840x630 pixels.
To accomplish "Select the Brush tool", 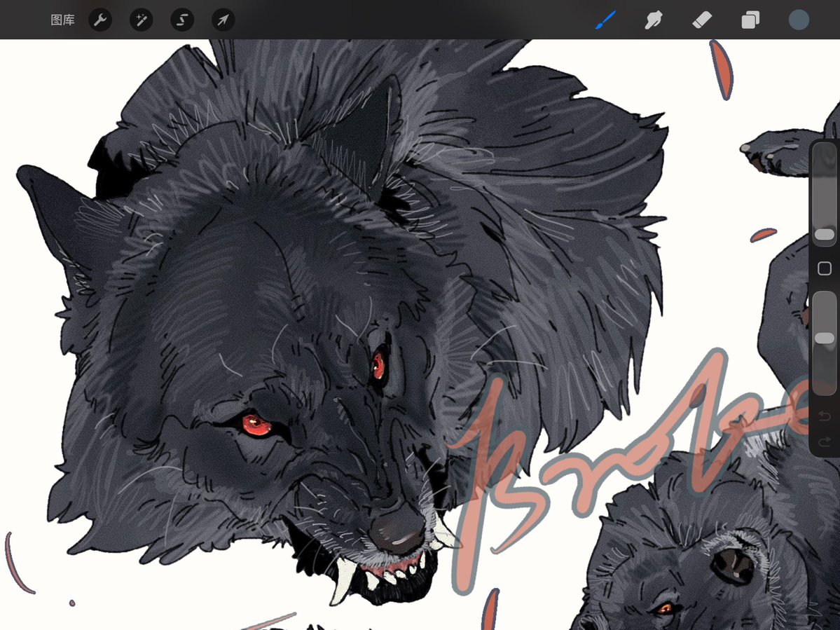I will 606,20.
